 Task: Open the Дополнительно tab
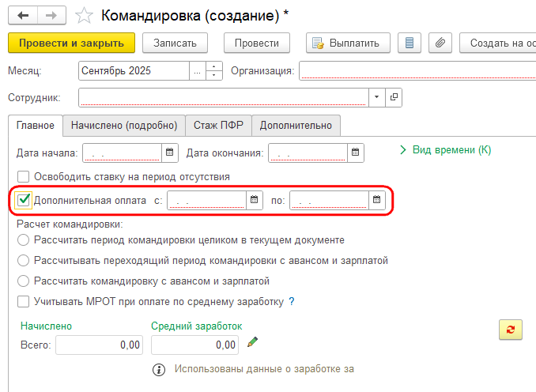(x=296, y=126)
